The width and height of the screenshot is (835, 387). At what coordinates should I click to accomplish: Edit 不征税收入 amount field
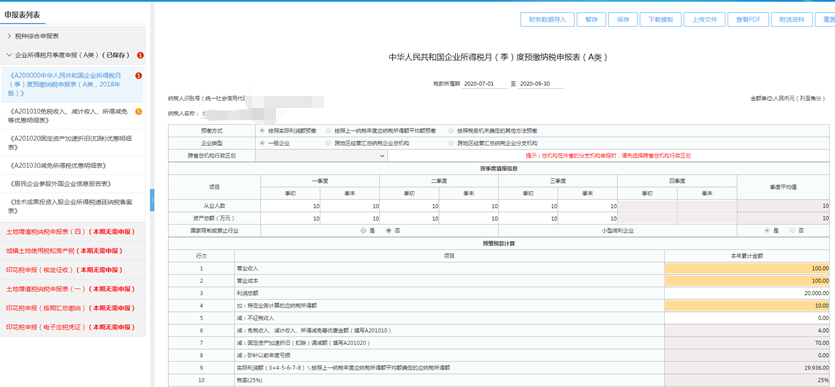[x=747, y=318]
